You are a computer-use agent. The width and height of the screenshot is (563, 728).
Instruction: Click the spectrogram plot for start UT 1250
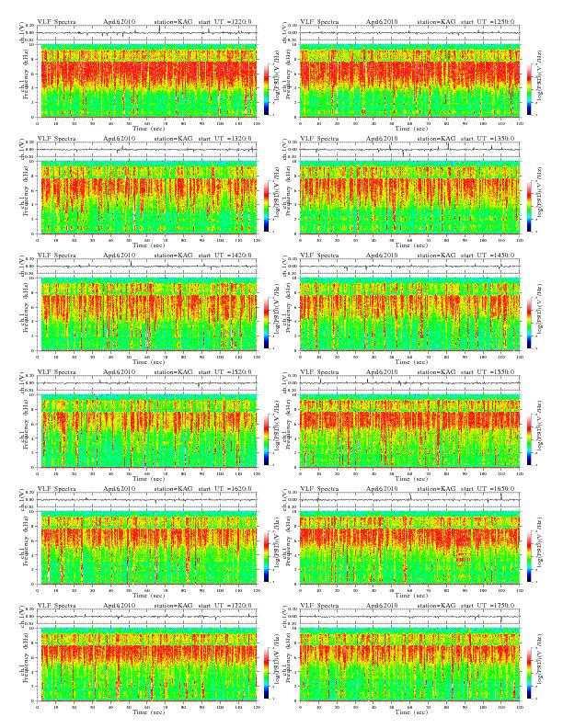(x=410, y=81)
